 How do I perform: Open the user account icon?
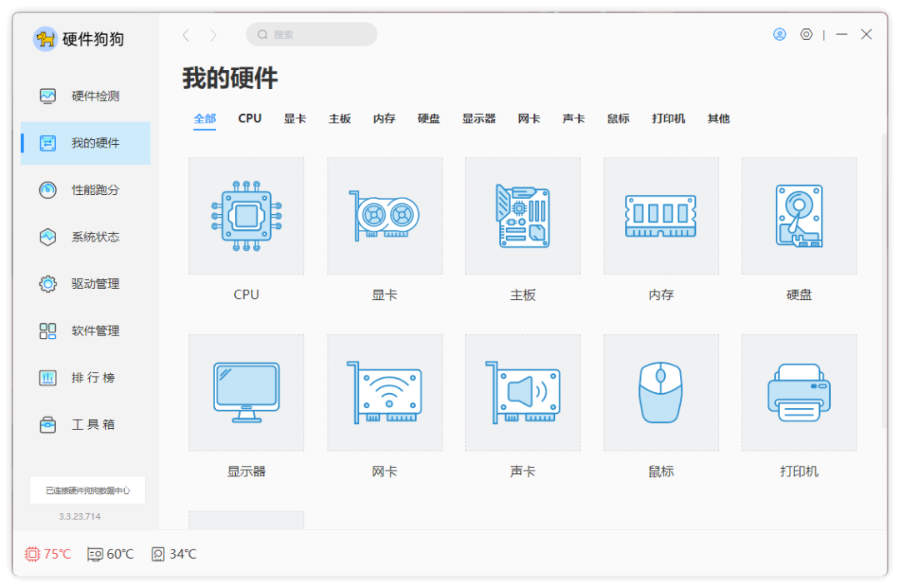pyautogui.click(x=779, y=34)
